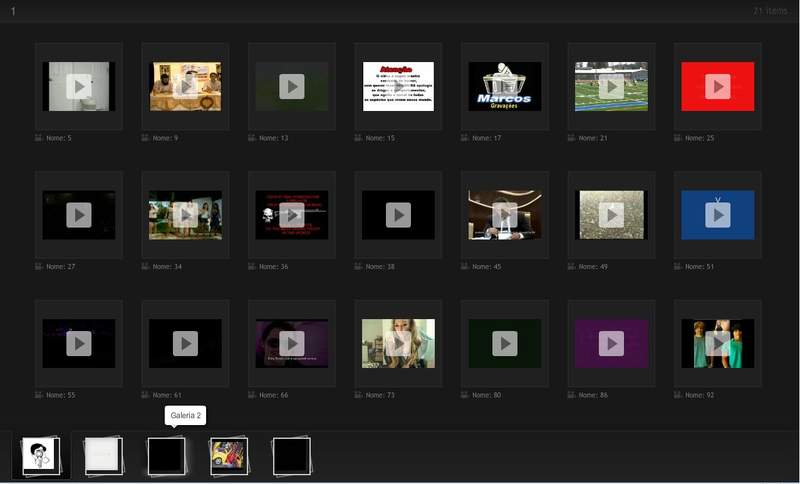
Task: Select the label text Nome: 21
Action: coord(593,138)
